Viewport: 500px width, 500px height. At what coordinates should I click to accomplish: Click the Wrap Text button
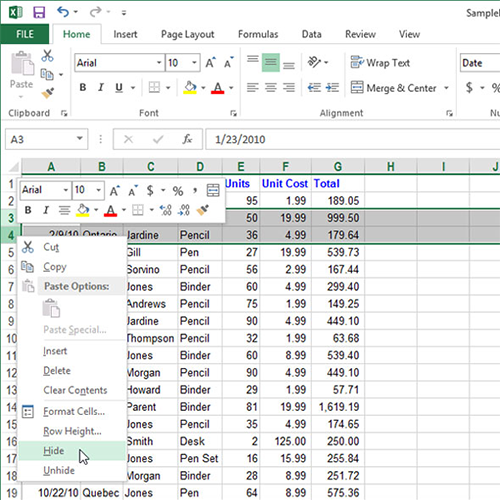(380, 63)
